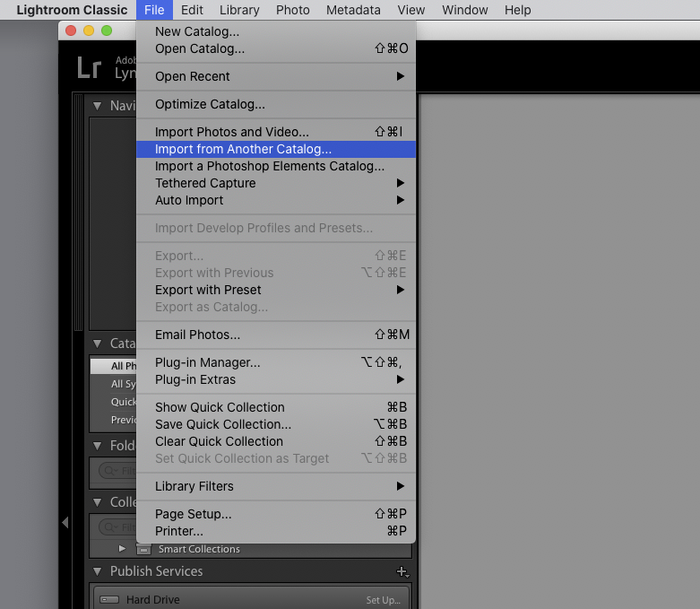Viewport: 700px width, 609px height.
Task: Click Set Up... for Hard Drive
Action: (383, 600)
